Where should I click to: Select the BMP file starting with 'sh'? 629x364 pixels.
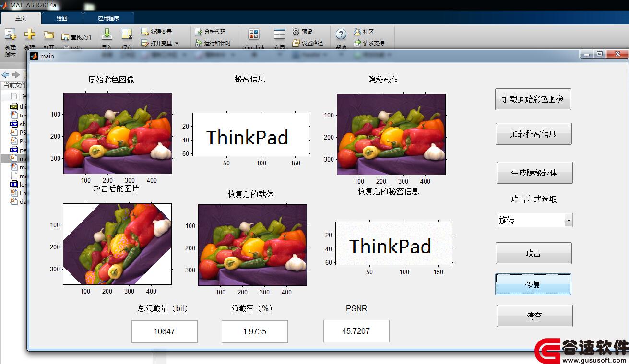click(18, 124)
